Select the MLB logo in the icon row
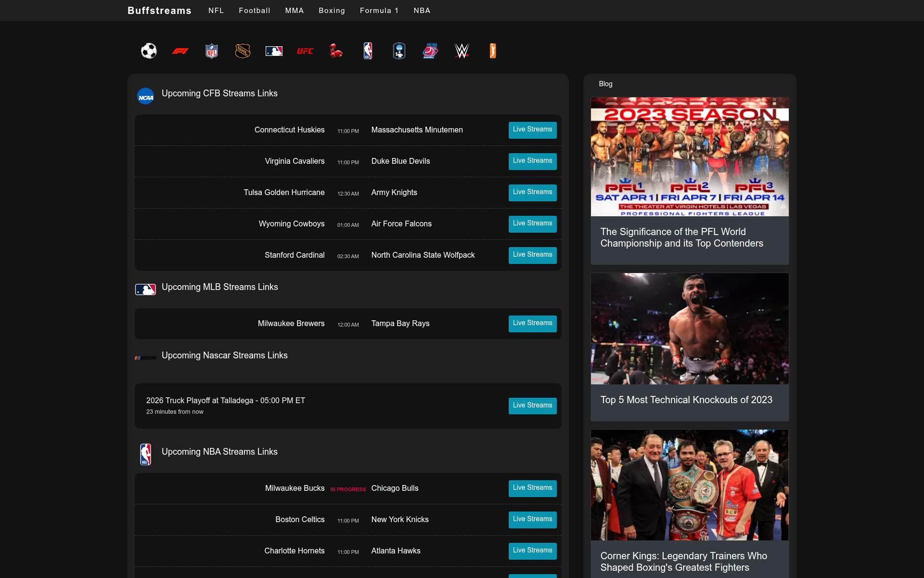 click(274, 51)
